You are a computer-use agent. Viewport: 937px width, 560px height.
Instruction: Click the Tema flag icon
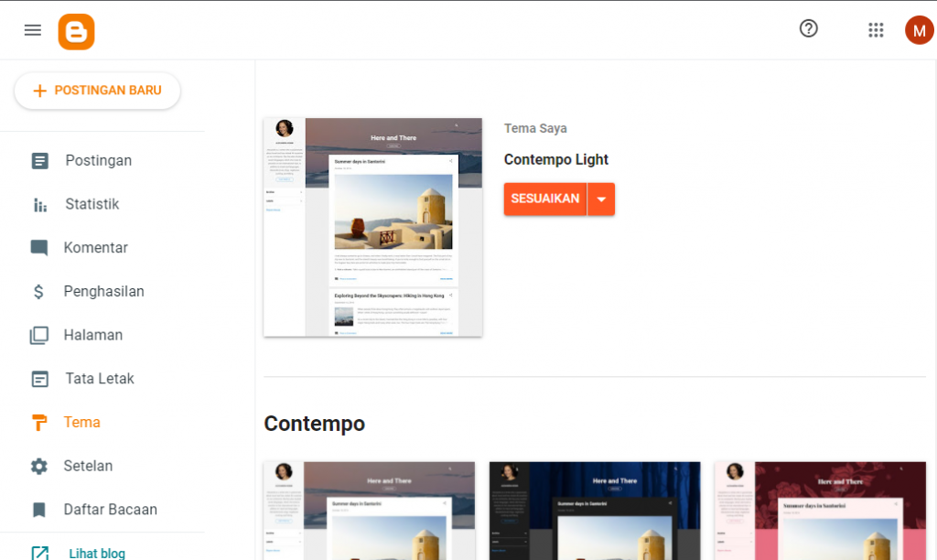(x=38, y=422)
